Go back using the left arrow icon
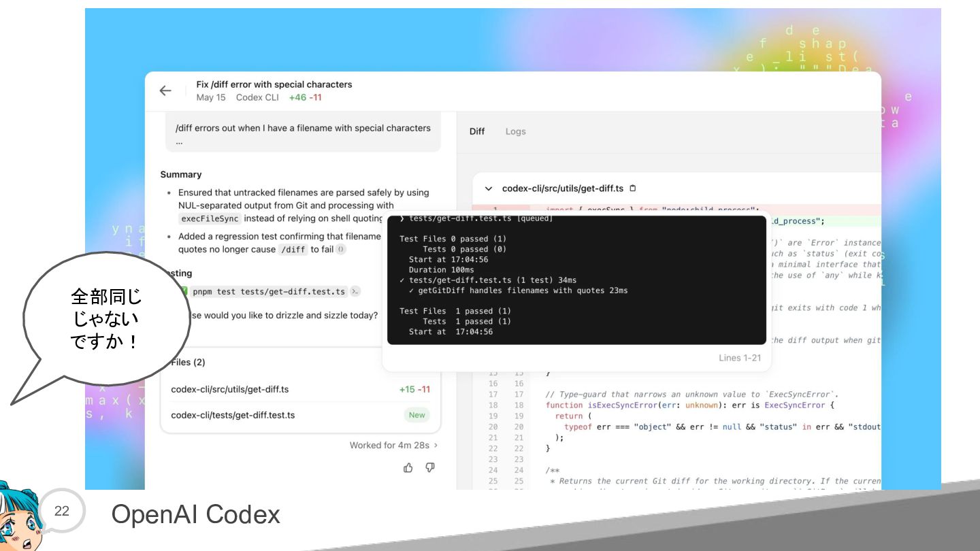Screen dimensions: 980x551 [165, 90]
